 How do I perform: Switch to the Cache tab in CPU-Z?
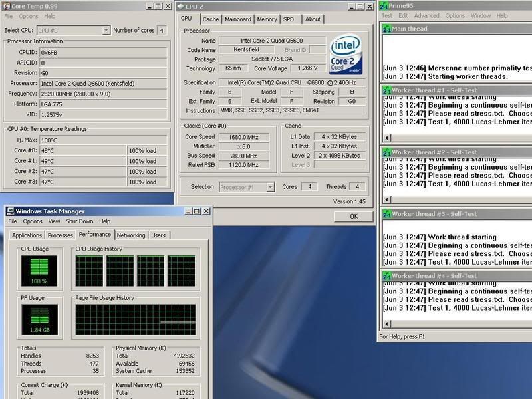pos(211,19)
